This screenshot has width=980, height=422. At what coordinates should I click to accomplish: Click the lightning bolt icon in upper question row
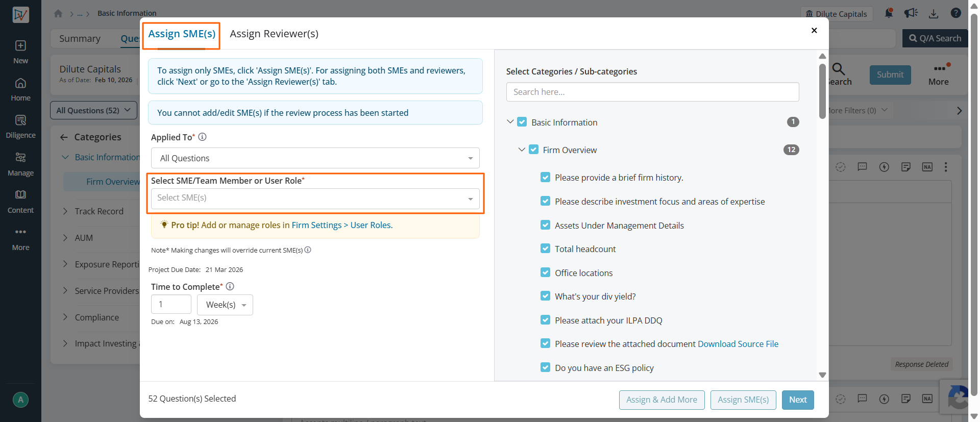tap(885, 167)
